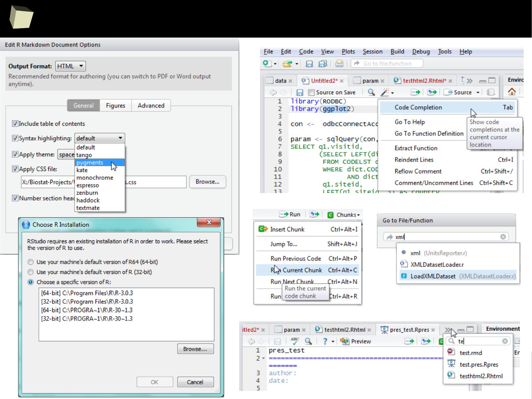Fold the line 2 code section arrow
Viewport: 532px width, 399px height.
264,358
